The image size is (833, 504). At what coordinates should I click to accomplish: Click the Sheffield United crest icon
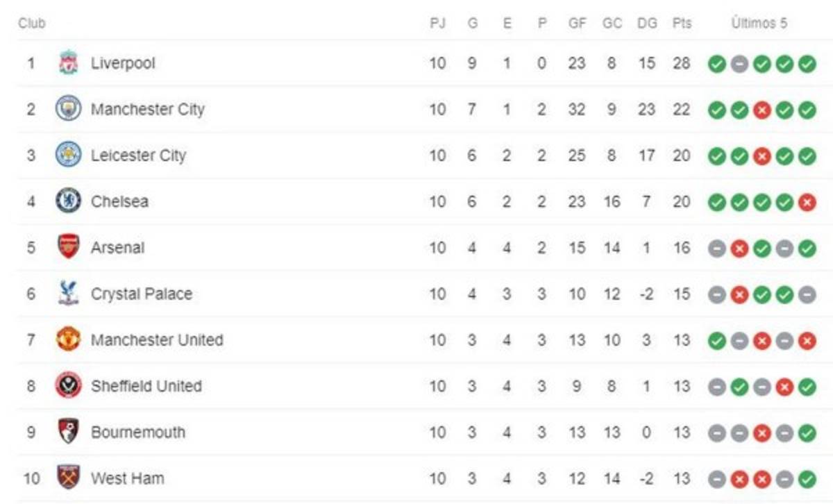tap(68, 386)
